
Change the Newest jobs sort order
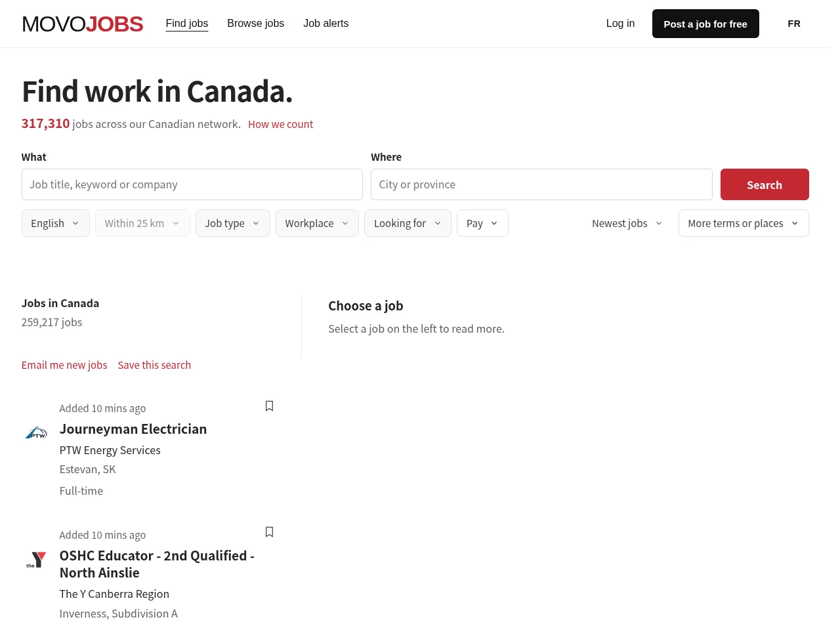627,223
